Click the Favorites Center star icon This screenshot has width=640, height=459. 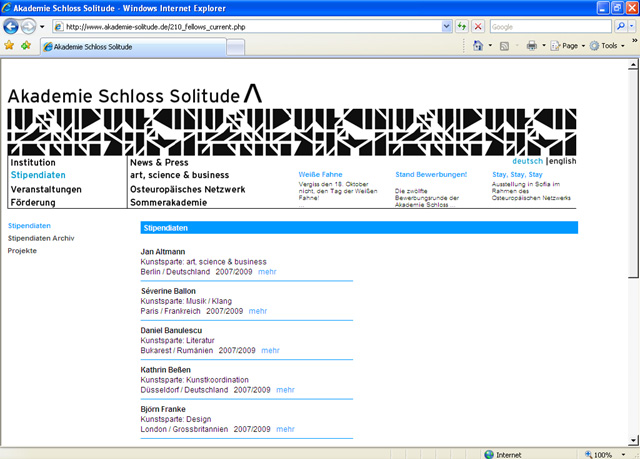[9, 46]
